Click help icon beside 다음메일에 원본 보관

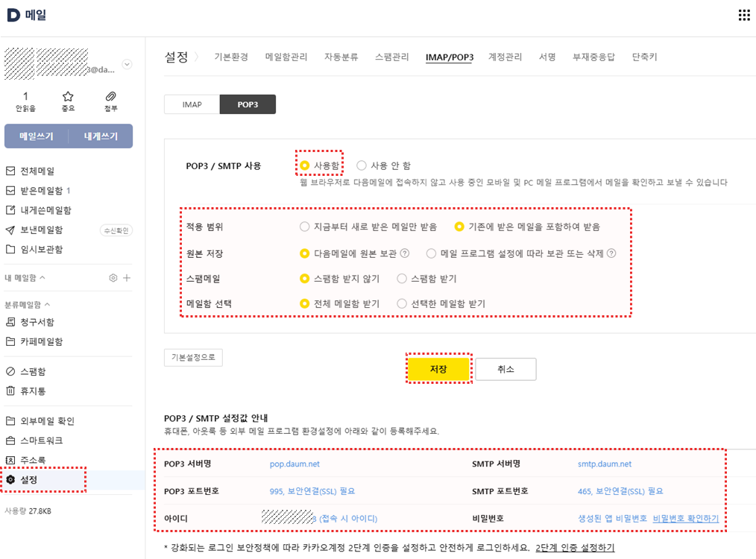(405, 253)
